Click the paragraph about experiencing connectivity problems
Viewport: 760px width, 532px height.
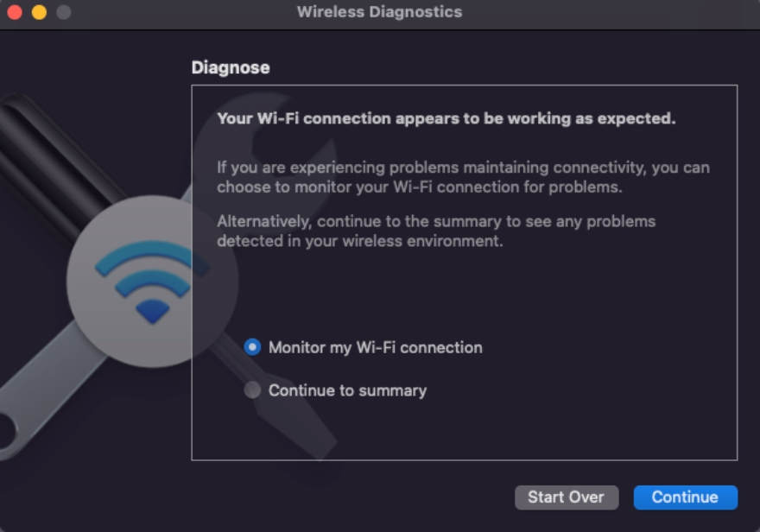464,177
